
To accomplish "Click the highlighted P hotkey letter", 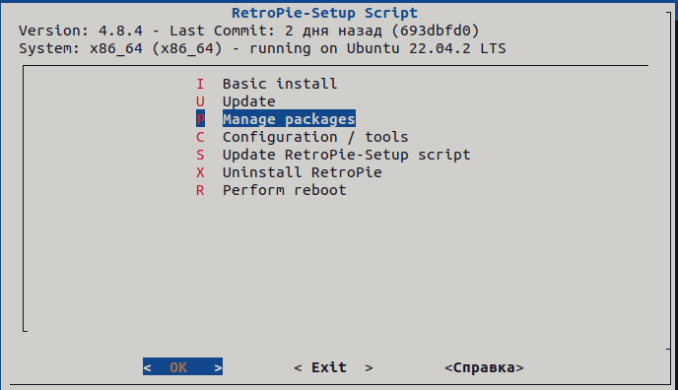I will point(200,119).
